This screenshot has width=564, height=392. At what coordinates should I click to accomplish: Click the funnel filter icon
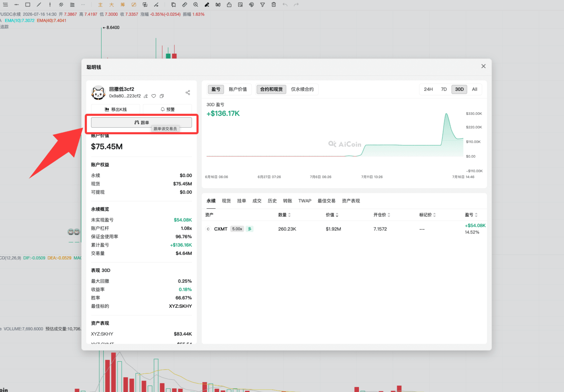(x=263, y=5)
